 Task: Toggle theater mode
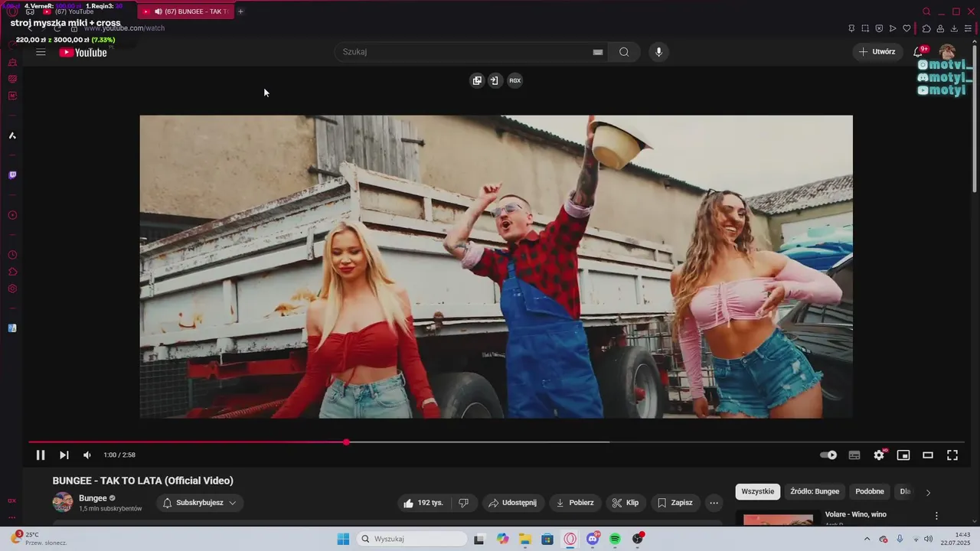[x=928, y=455]
